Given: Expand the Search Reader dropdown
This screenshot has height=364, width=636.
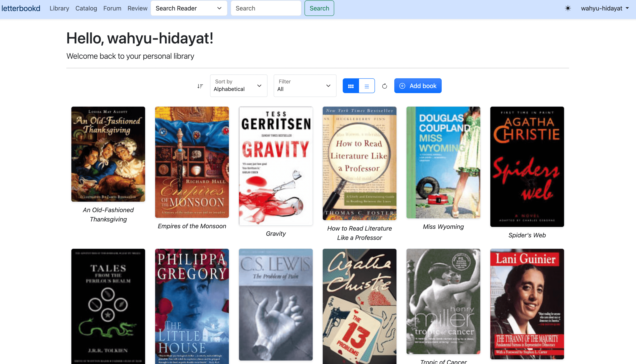Looking at the screenshot, I should point(189,8).
